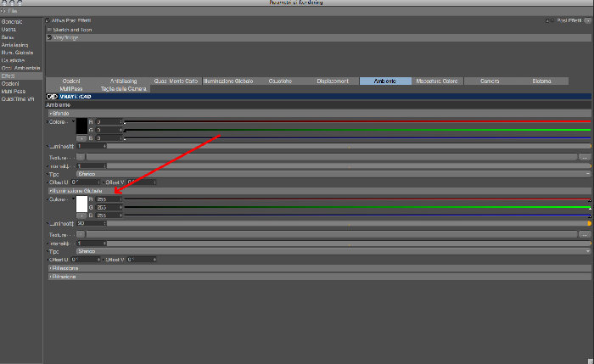Switch to the Sistema tab

[541, 81]
